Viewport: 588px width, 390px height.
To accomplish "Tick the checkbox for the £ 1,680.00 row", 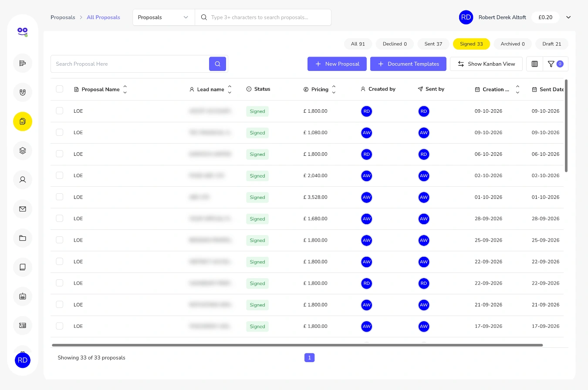I will pyautogui.click(x=60, y=219).
